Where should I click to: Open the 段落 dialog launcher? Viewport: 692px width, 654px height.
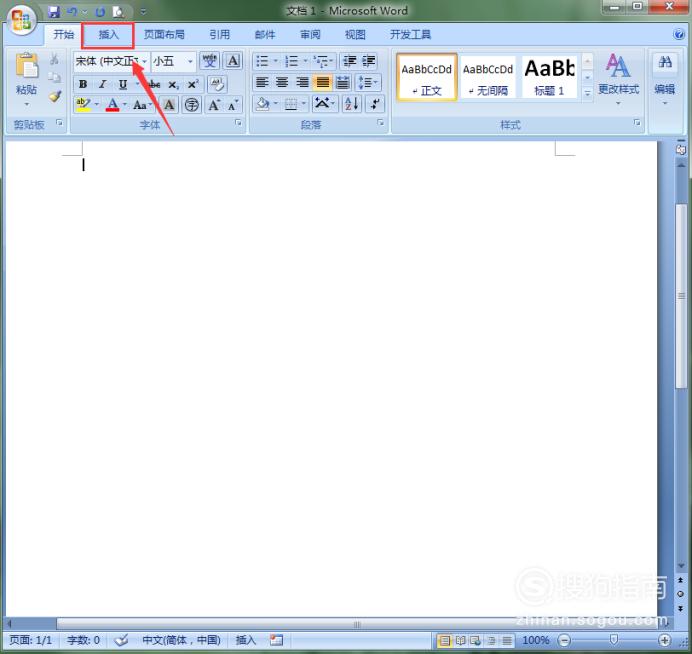click(380, 123)
